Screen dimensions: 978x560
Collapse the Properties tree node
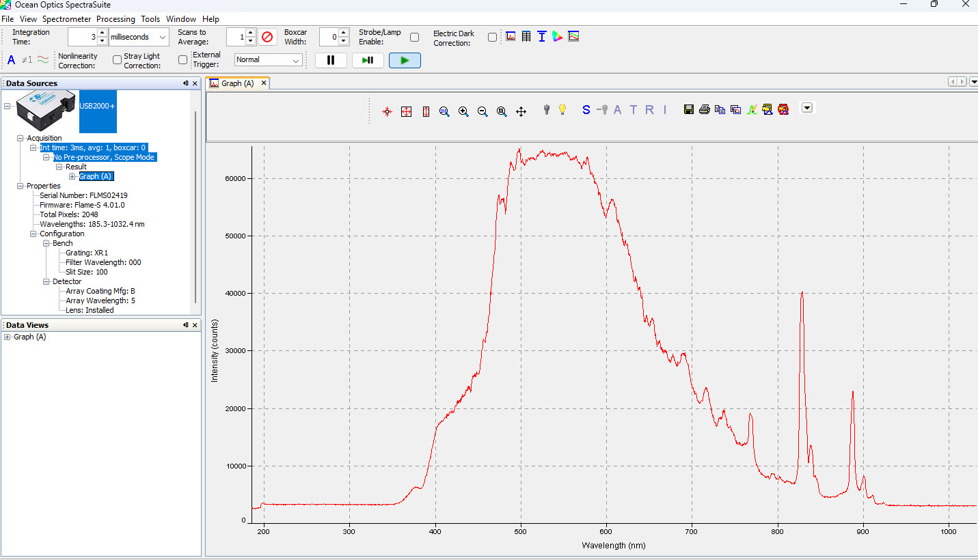pos(21,186)
